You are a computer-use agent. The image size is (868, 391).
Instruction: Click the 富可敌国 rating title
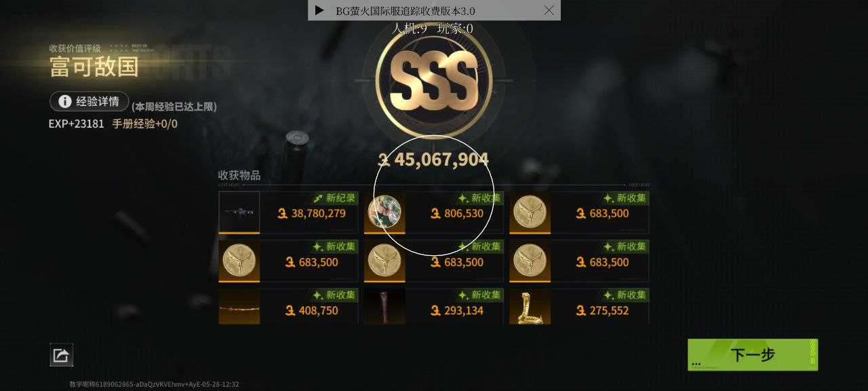(94, 67)
